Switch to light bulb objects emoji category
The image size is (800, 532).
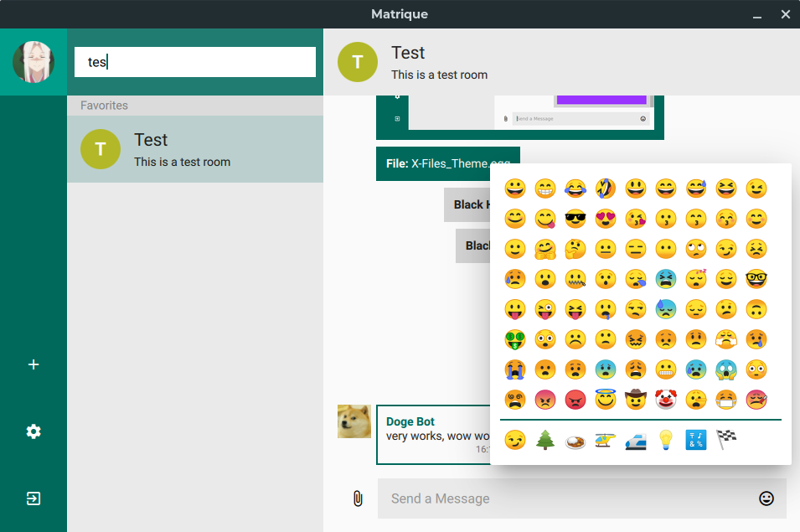point(665,440)
